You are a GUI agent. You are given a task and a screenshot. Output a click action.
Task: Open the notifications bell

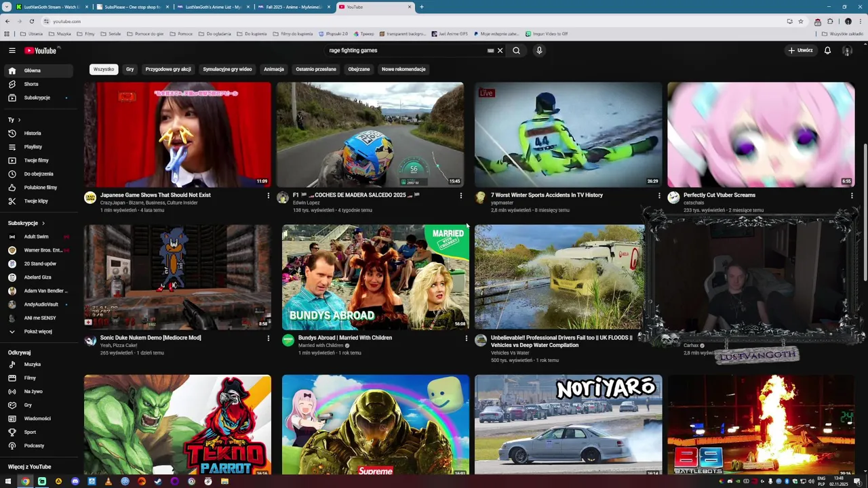click(x=827, y=50)
